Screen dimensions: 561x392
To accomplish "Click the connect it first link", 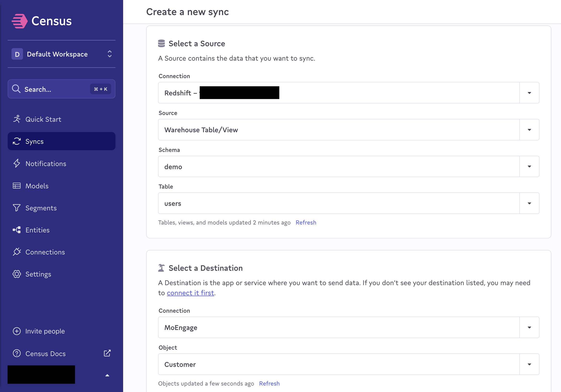I will point(190,293).
